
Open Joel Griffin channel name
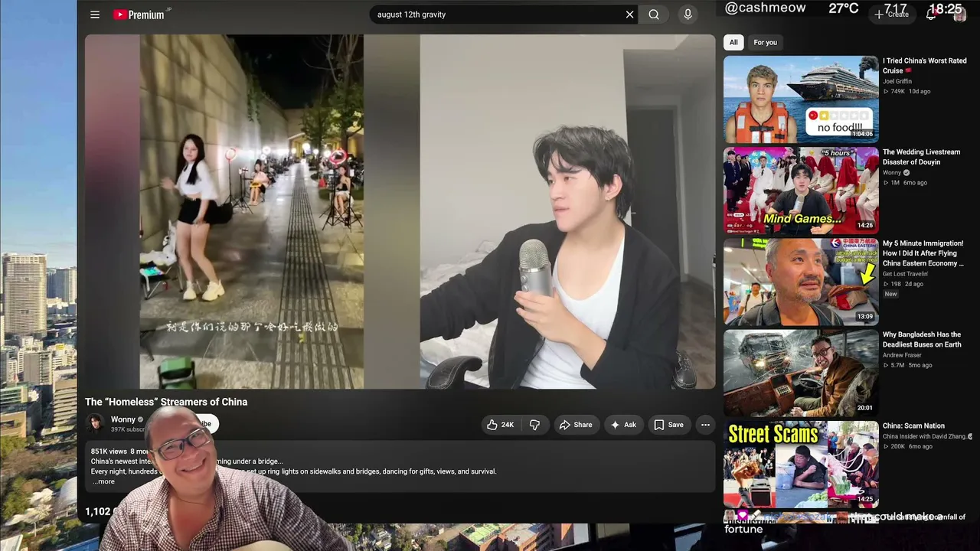[x=897, y=81]
